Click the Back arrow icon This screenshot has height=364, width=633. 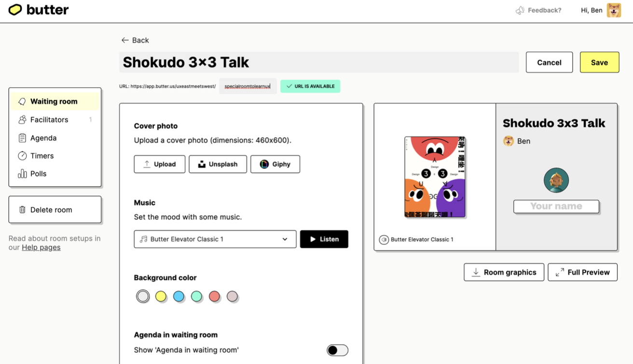tap(125, 40)
